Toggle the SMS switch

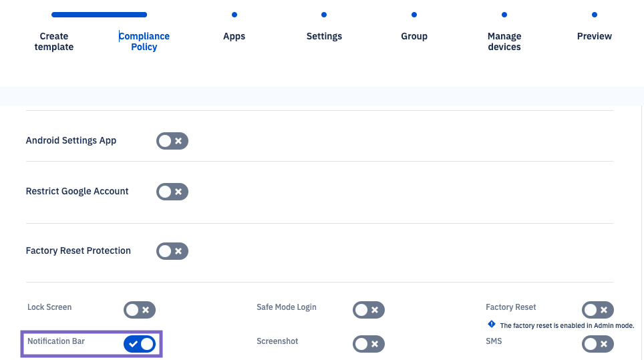point(598,344)
